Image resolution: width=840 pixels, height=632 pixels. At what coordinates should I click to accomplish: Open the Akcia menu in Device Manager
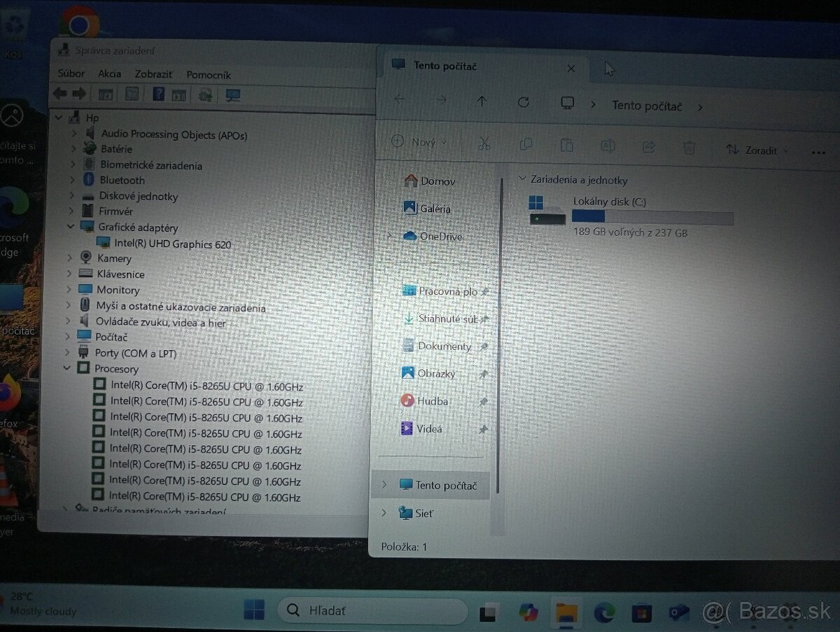(109, 74)
